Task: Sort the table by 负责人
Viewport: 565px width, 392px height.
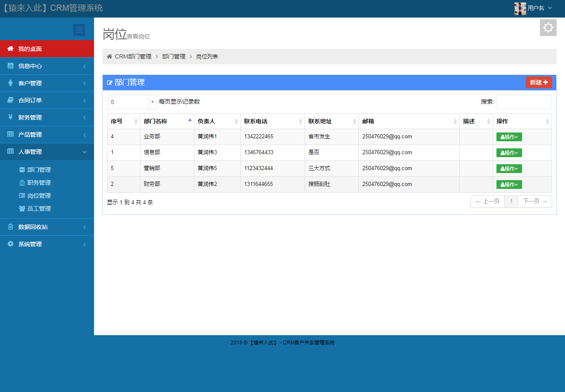Action: click(217, 121)
